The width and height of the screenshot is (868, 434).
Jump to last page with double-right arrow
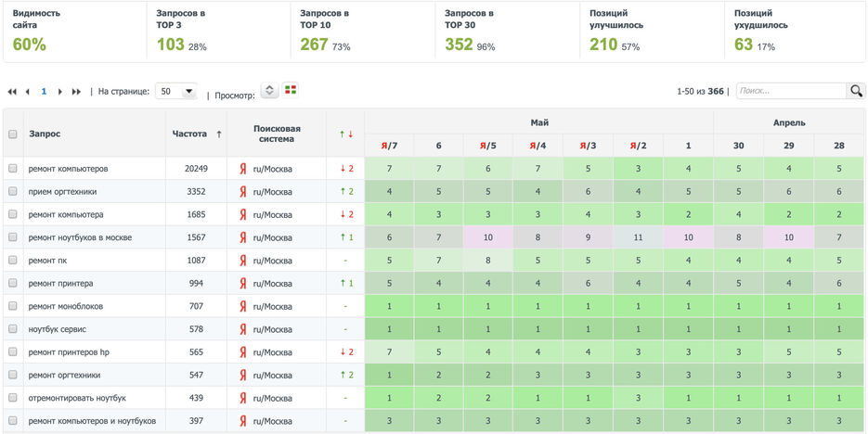(76, 92)
